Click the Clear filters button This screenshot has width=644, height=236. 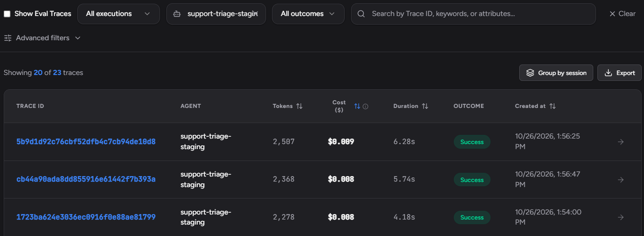pos(623,14)
